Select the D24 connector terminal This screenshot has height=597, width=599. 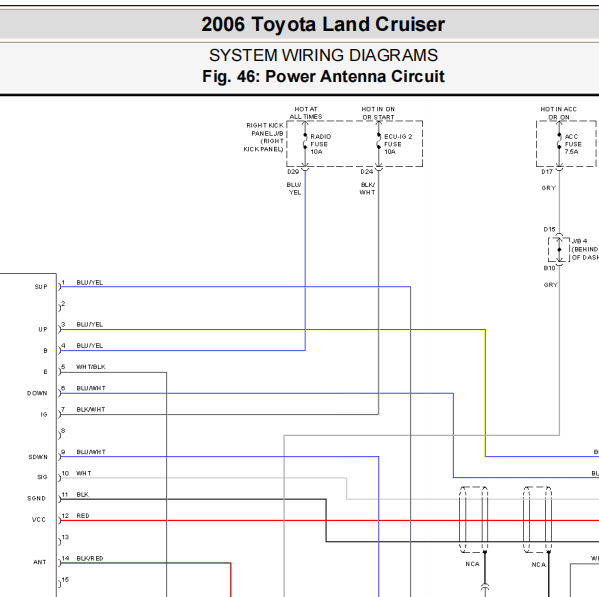[x=367, y=171]
